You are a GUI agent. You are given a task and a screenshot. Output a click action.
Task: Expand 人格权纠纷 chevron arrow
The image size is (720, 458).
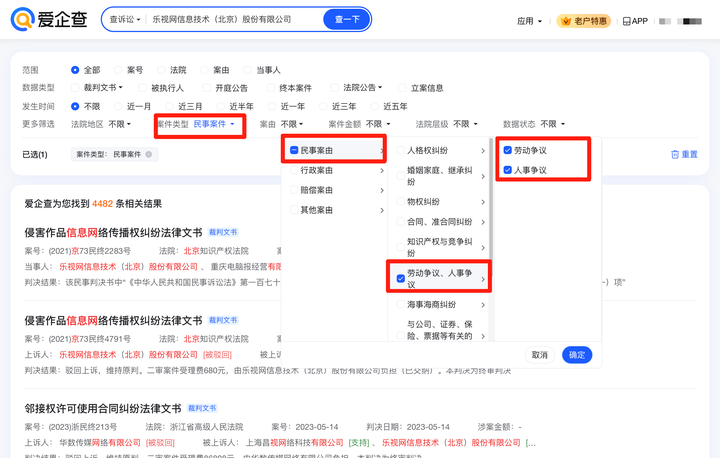click(x=483, y=150)
